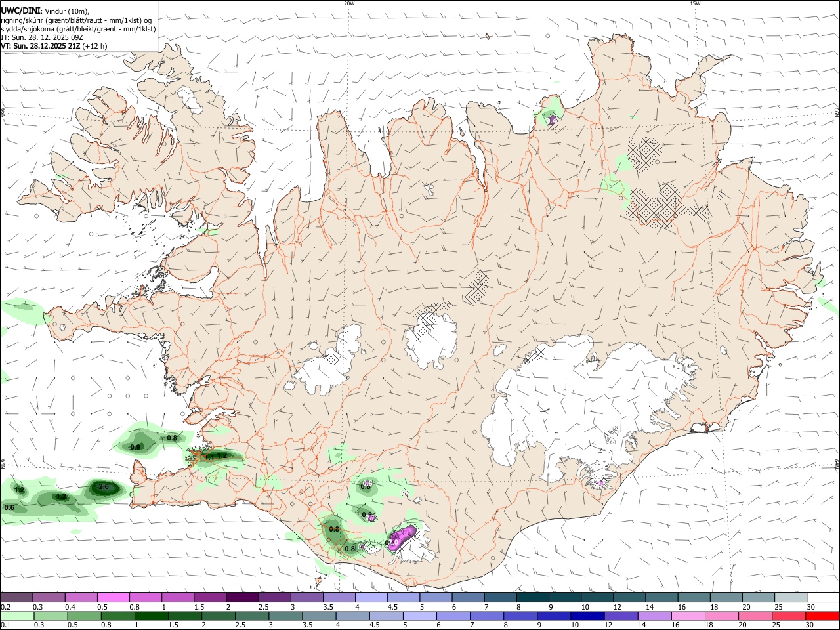Screen dimensions: 840x630
Task: Click the dark teal 8–9 swatch in top legend row
Action: point(532,597)
